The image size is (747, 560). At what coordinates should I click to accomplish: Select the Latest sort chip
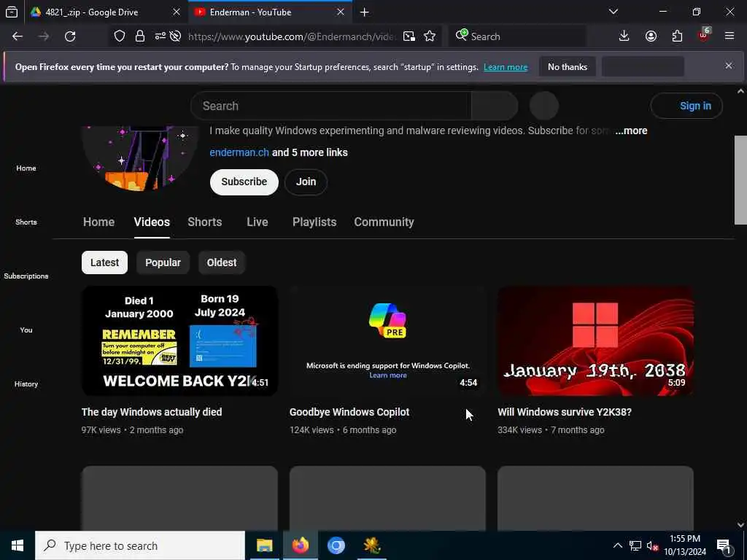point(105,262)
